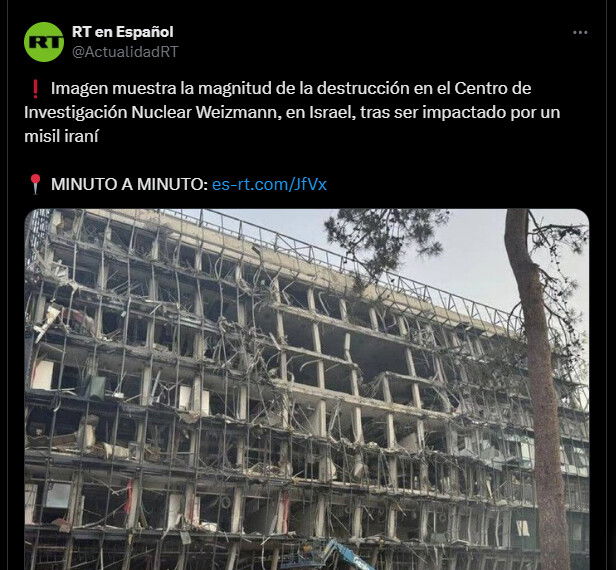Click the words misil iraní in the tweet
This screenshot has width=616, height=570.
coord(61,136)
